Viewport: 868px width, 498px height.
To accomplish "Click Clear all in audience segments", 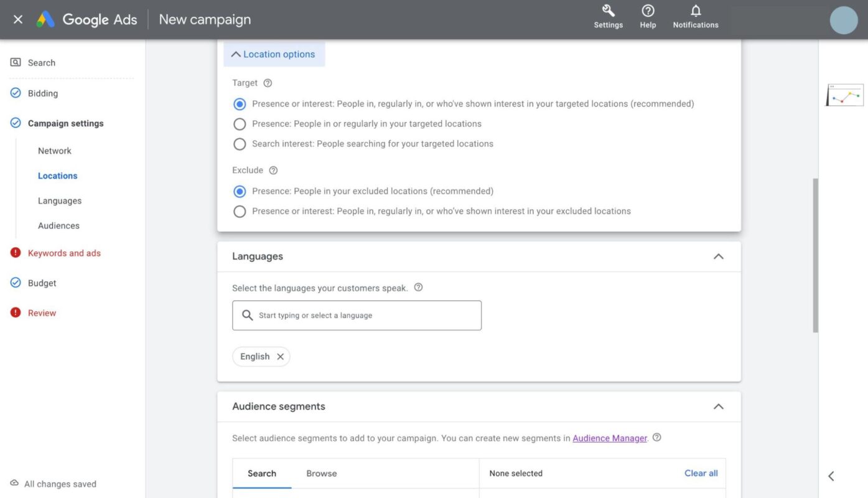I will (x=701, y=473).
